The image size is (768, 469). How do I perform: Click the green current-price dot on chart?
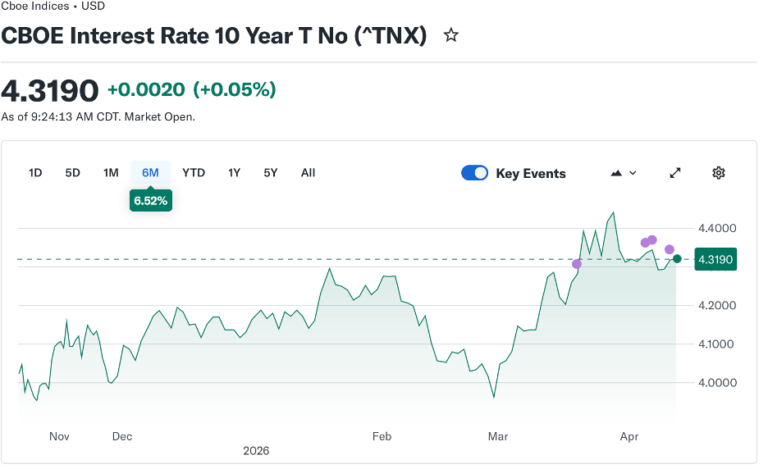click(678, 259)
